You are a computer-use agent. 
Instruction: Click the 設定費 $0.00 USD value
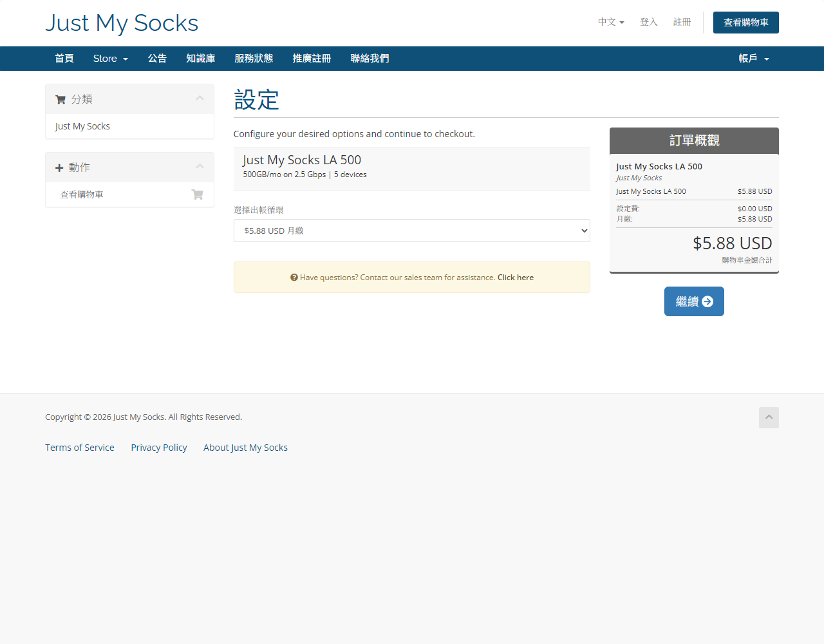point(755,209)
